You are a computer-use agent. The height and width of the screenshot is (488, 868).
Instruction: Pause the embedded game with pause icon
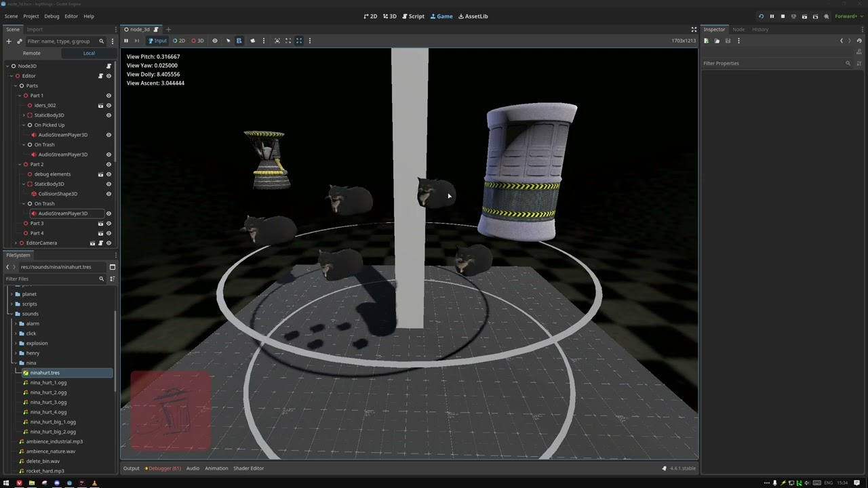click(125, 41)
